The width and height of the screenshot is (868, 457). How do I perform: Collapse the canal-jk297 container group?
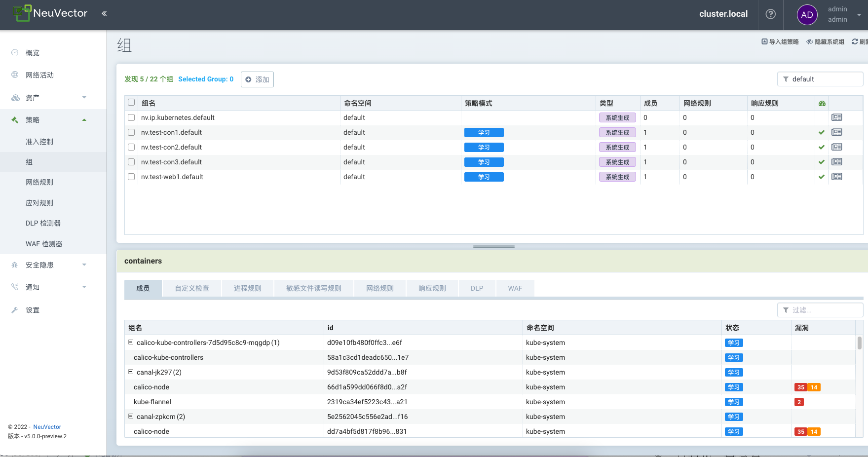pos(131,372)
